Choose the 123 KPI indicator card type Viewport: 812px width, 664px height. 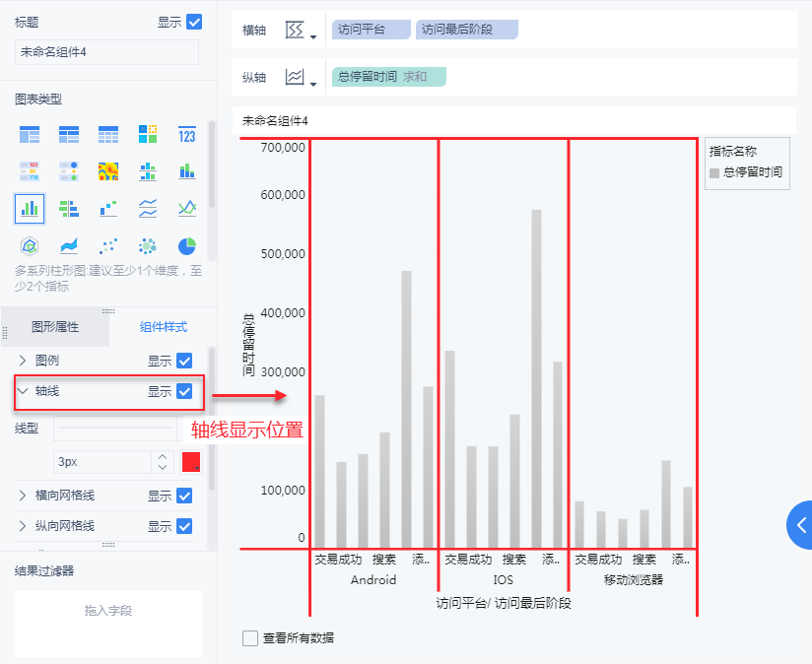click(x=187, y=134)
